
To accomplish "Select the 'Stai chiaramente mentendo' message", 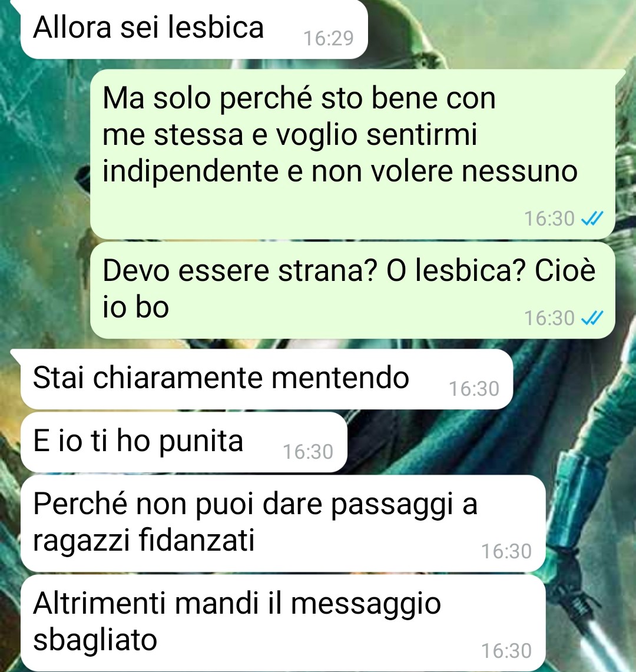I will [x=266, y=379].
